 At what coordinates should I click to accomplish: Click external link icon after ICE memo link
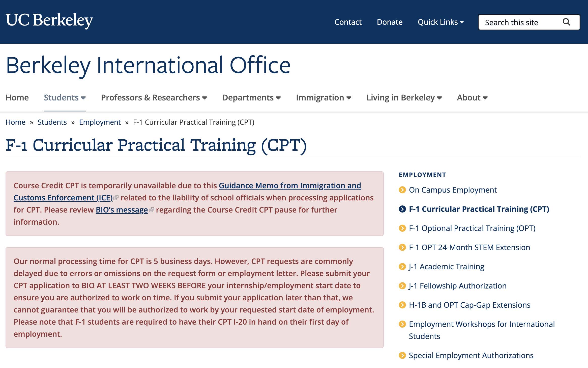pos(116,198)
